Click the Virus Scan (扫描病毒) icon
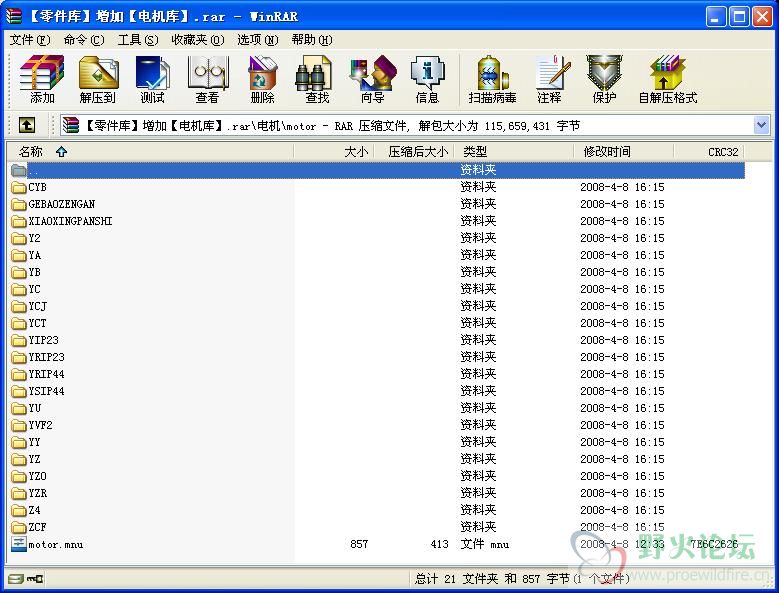Image resolution: width=779 pixels, height=593 pixels. pos(492,79)
